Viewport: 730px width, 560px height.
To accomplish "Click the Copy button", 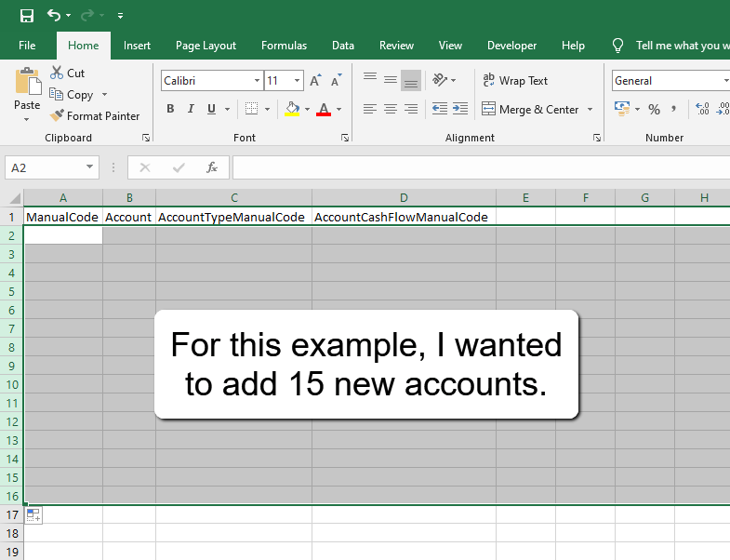I will click(x=72, y=95).
